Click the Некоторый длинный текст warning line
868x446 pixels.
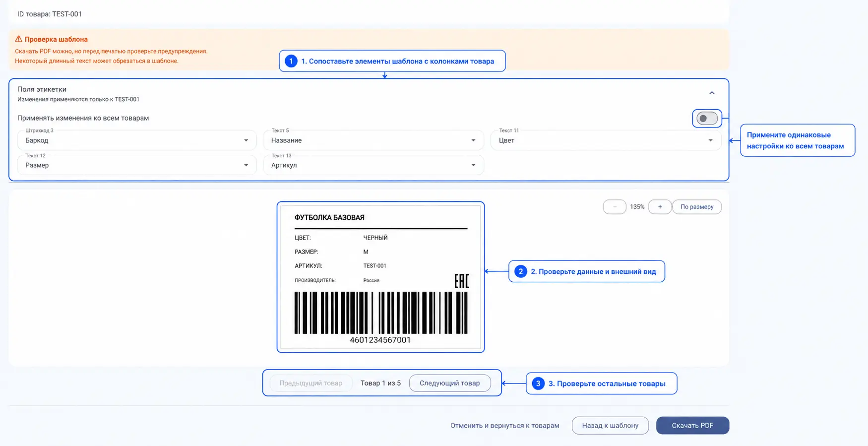(x=97, y=61)
